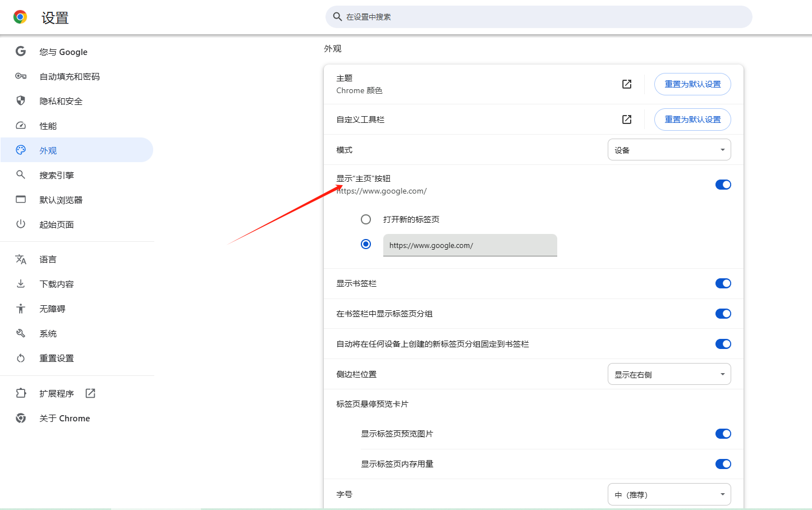This screenshot has height=510, width=812.
Task: Toggle 显示标签页内存用量 switch
Action: tap(723, 464)
